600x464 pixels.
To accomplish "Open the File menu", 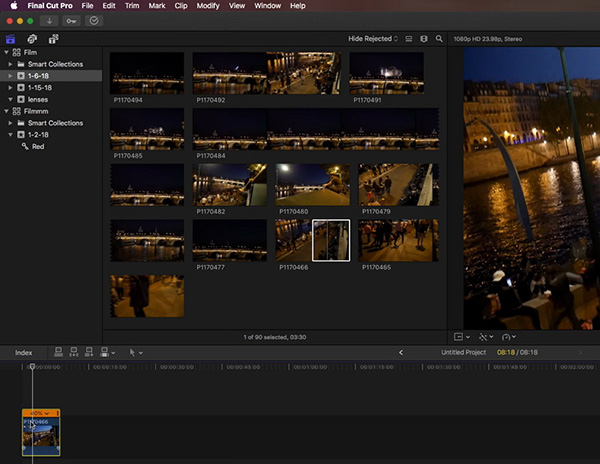I will pyautogui.click(x=87, y=6).
